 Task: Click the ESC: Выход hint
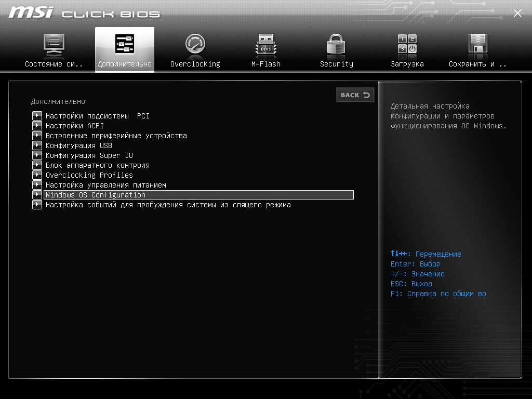[411, 284]
